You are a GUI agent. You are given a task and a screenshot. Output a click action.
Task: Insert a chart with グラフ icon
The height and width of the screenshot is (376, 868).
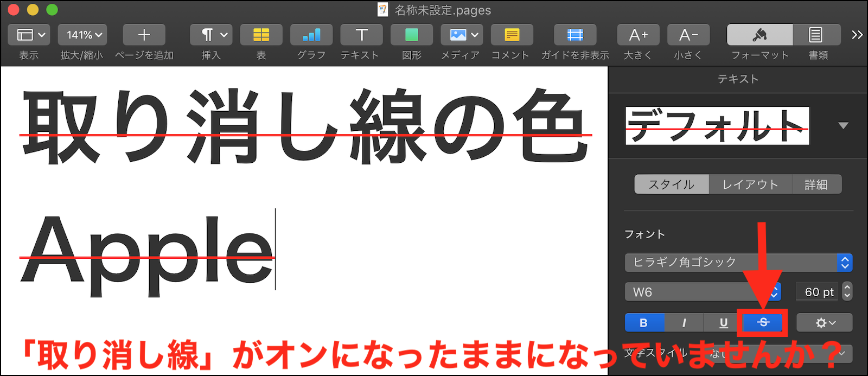click(311, 35)
